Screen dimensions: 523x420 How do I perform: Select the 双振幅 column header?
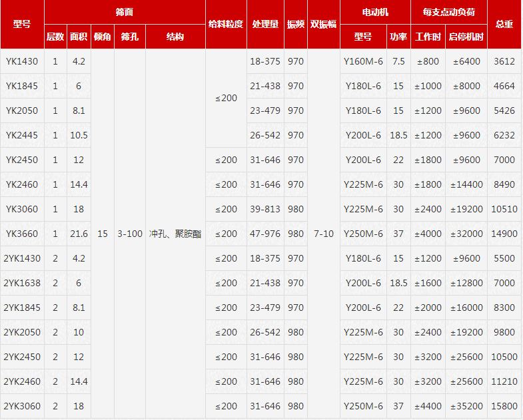click(x=323, y=25)
